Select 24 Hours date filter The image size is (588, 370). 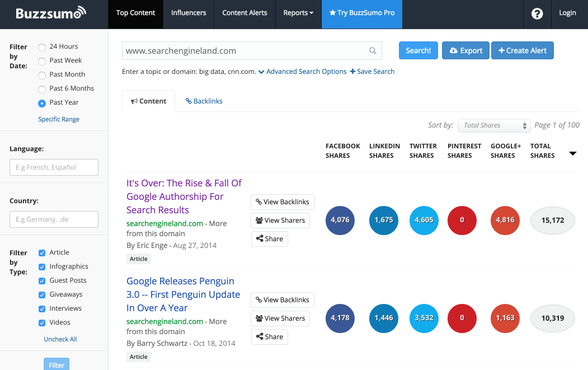click(42, 47)
